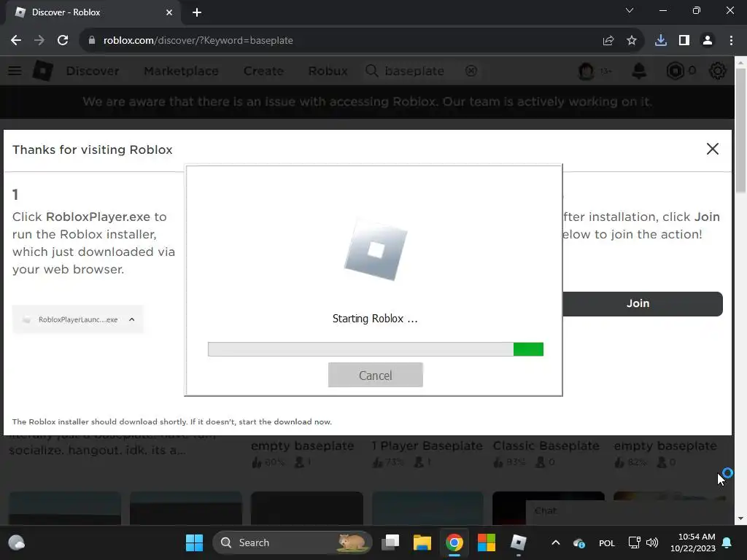Close the Thanks for visiting Roblox dialog

tap(712, 149)
